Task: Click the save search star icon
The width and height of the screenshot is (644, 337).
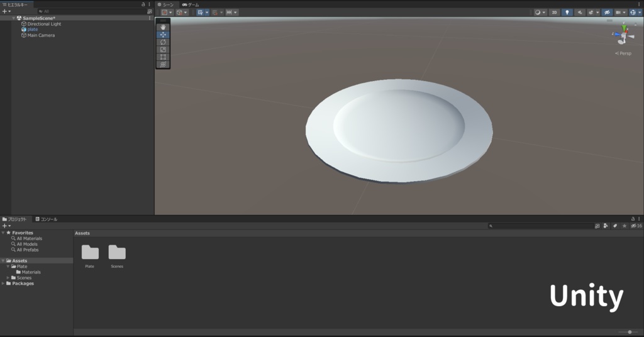Action: tap(625, 226)
